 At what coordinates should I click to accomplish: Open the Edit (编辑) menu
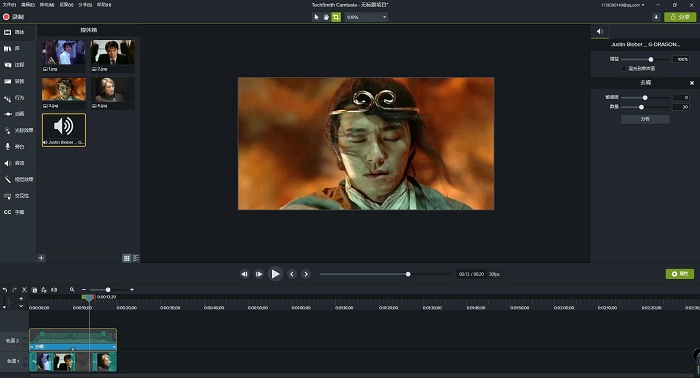coord(28,4)
